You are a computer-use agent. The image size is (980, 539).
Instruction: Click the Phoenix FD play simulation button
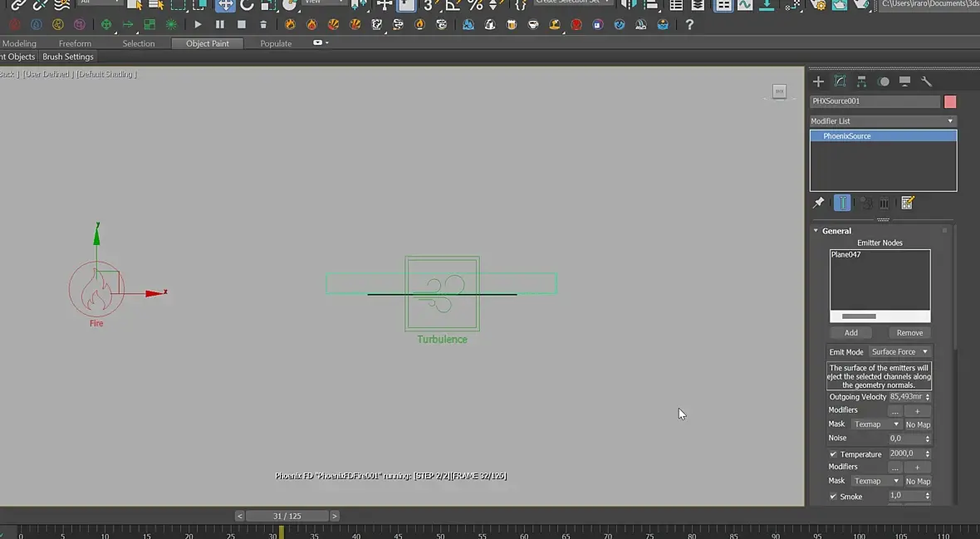198,25
